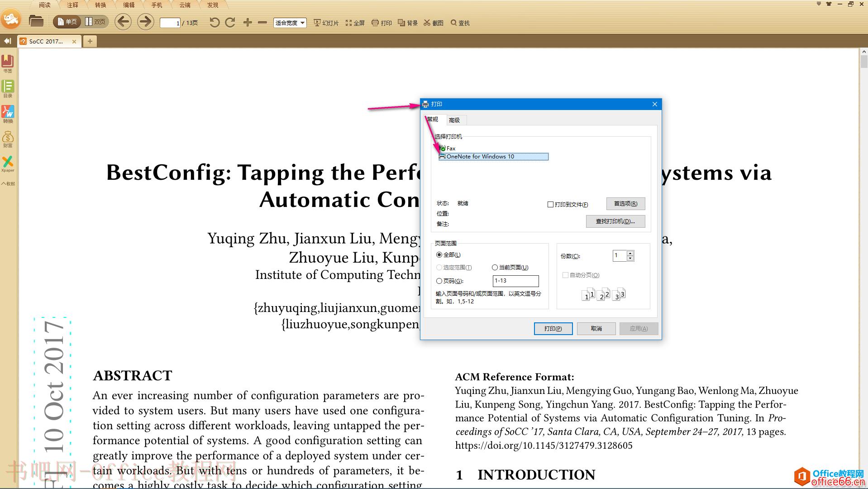
Task: Open the 云端 menu tab
Action: click(185, 5)
